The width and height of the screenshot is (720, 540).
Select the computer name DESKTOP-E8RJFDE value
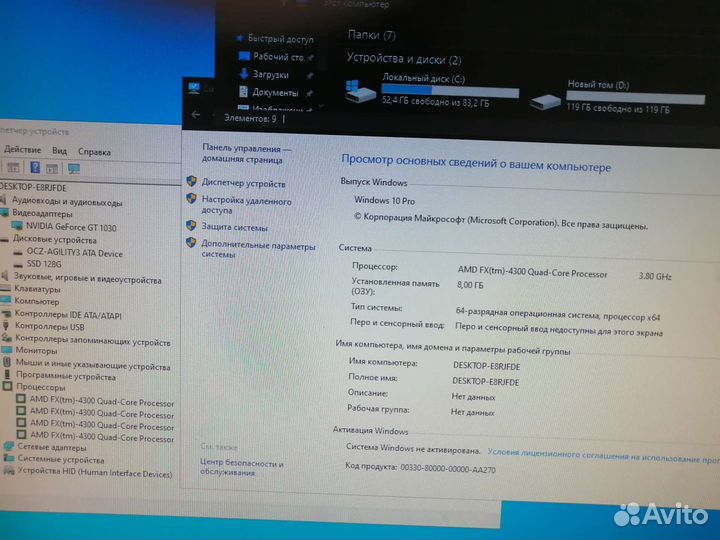[x=486, y=366]
